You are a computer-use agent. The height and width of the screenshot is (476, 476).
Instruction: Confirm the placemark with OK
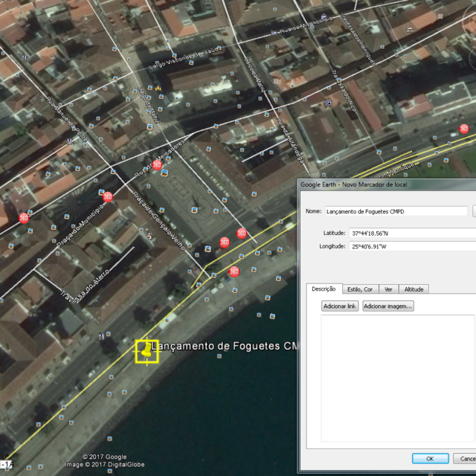430,459
